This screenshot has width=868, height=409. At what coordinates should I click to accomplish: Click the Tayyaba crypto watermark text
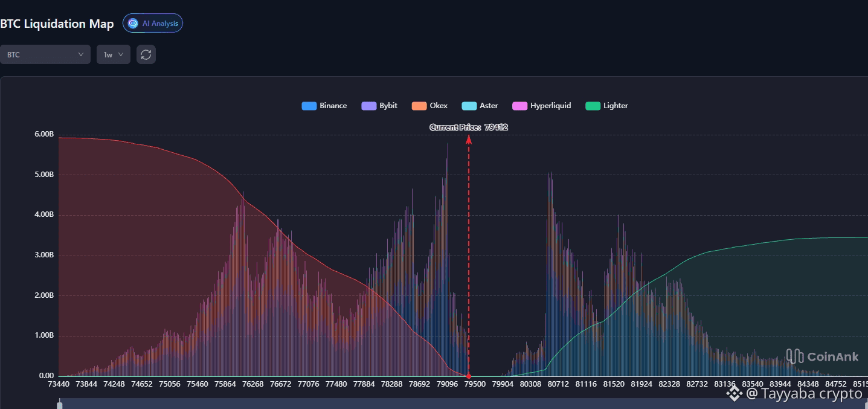pos(804,394)
